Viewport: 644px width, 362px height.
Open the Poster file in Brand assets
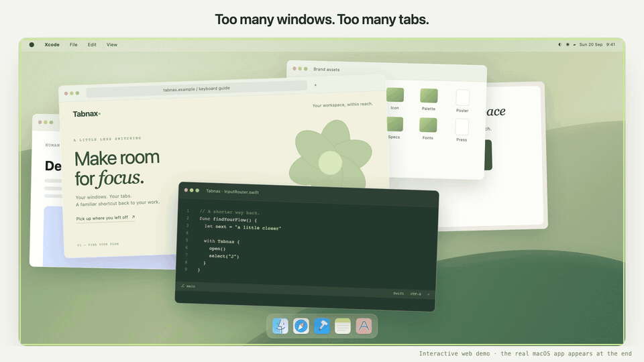pos(462,98)
